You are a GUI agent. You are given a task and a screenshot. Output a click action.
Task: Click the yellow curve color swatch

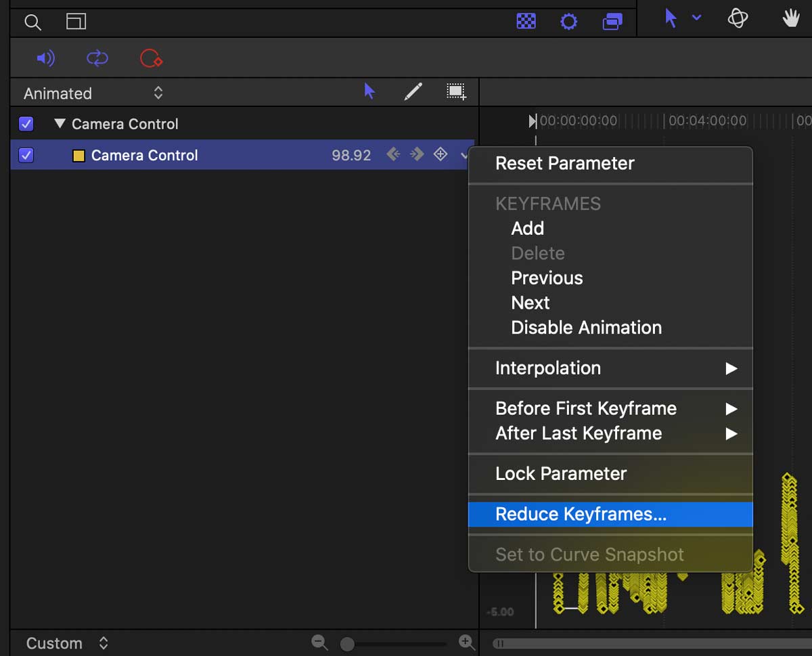(x=78, y=156)
